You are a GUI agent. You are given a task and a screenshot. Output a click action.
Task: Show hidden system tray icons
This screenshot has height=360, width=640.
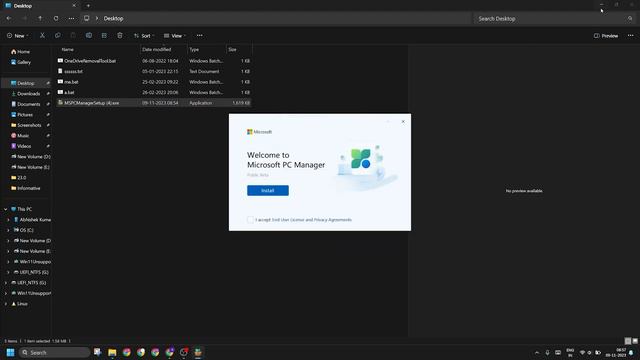(x=537, y=353)
